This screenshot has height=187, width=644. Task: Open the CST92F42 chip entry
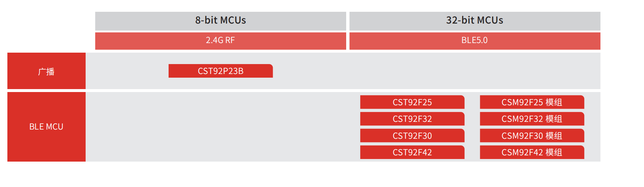point(412,152)
